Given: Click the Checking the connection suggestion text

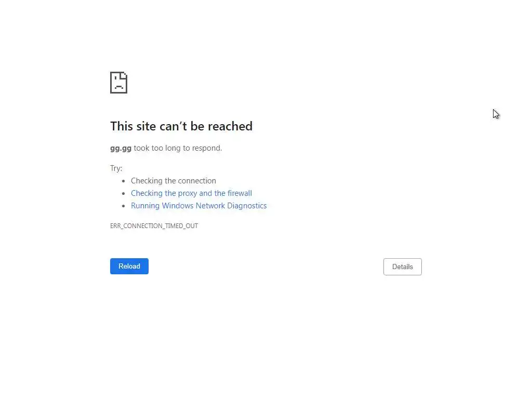Looking at the screenshot, I should pos(174,181).
